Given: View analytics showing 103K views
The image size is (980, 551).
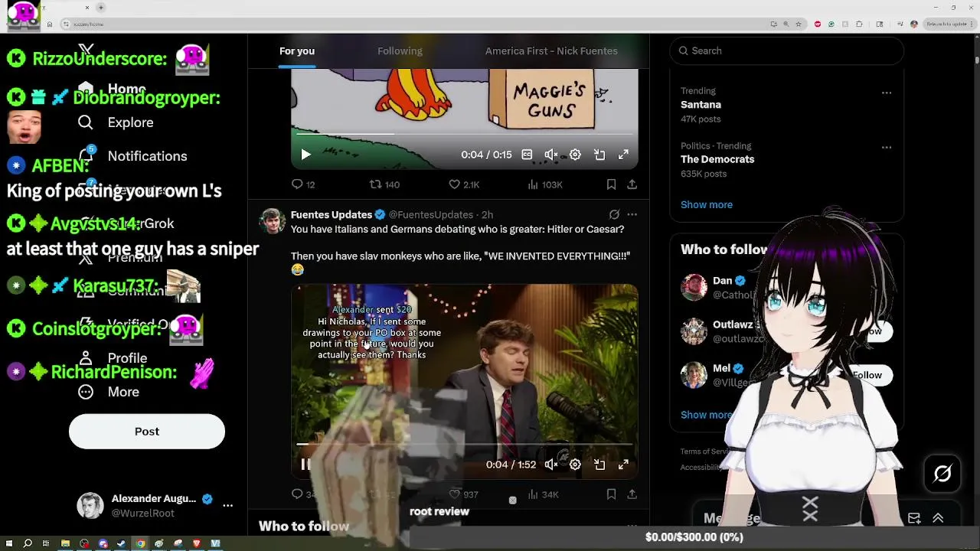Looking at the screenshot, I should click(545, 184).
